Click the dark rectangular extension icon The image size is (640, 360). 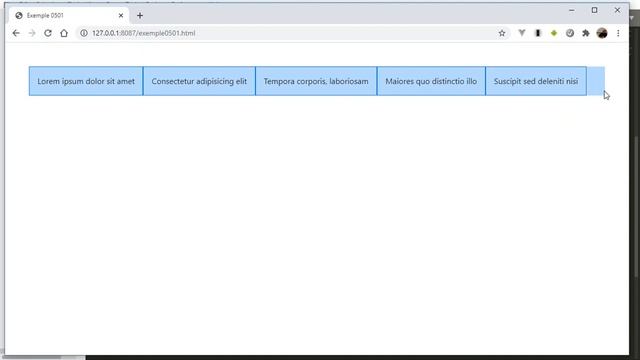(538, 33)
